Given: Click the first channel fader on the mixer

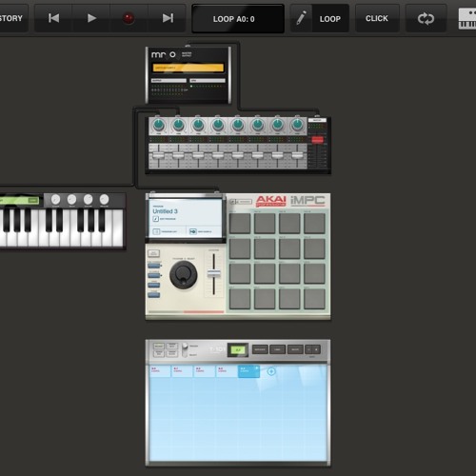Looking at the screenshot, I should coord(158,155).
